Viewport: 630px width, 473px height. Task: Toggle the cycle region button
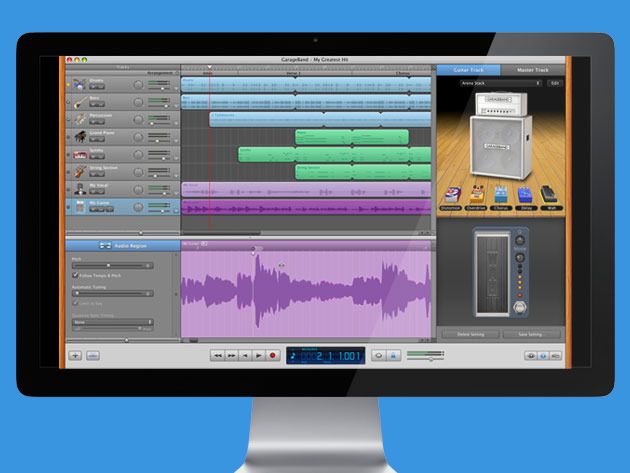(378, 355)
